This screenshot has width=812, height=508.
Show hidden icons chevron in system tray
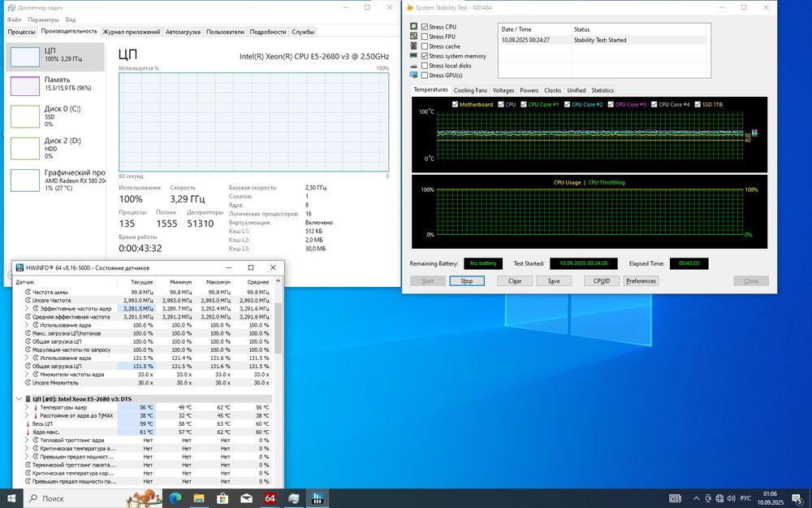pos(696,498)
